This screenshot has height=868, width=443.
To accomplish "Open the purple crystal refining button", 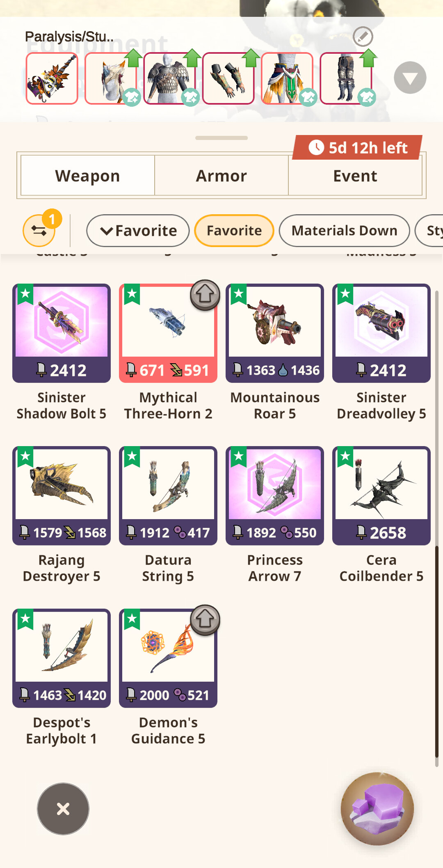I will (x=377, y=808).
